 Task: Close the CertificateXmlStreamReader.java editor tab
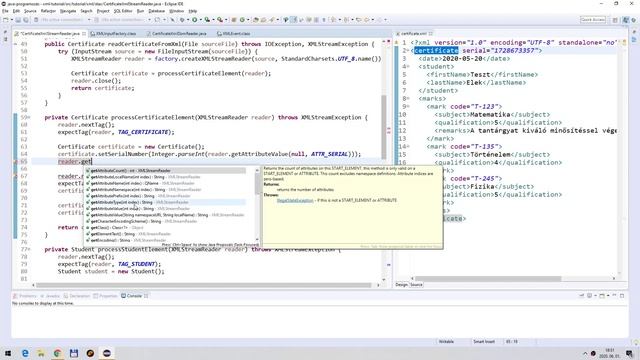click(84, 33)
